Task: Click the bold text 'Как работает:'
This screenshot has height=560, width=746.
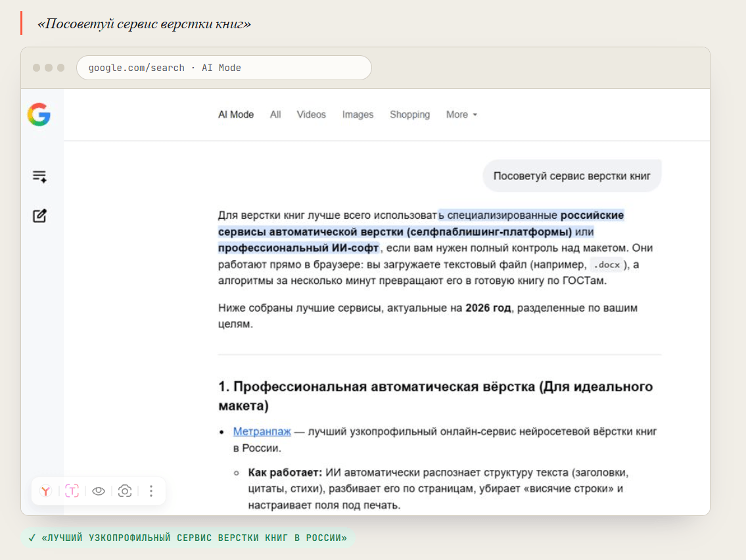Action: 285,473
